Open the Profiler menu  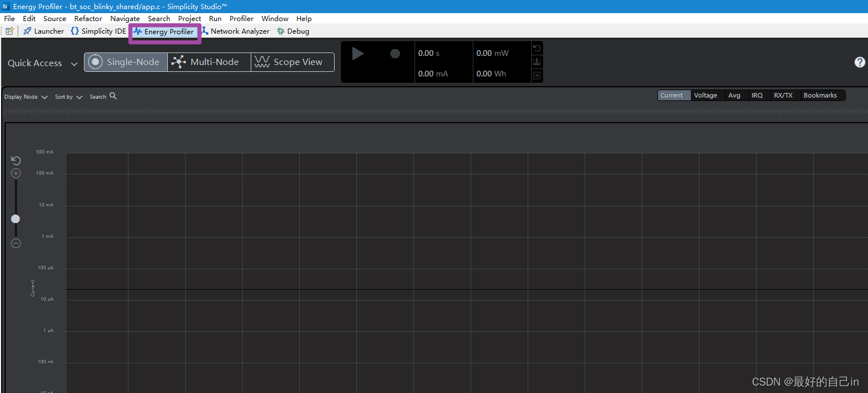pos(242,19)
